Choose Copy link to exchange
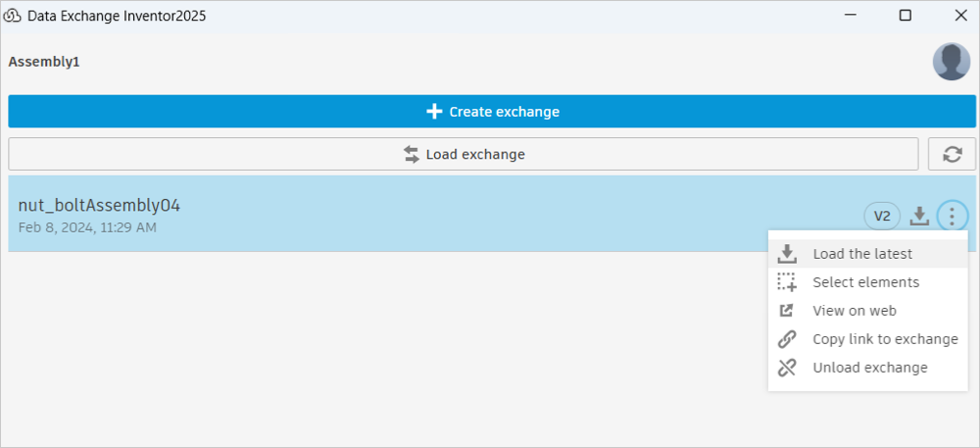Screen dimensions: 980x448 pos(867,339)
